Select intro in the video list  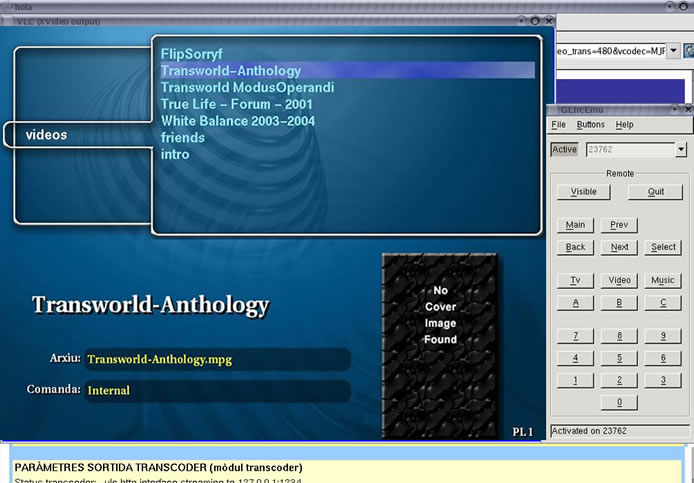(x=175, y=155)
